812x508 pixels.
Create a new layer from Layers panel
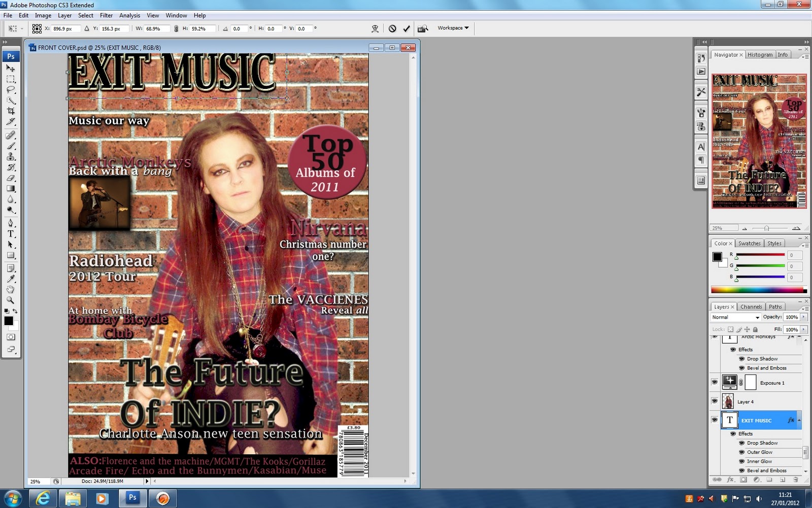tap(782, 479)
